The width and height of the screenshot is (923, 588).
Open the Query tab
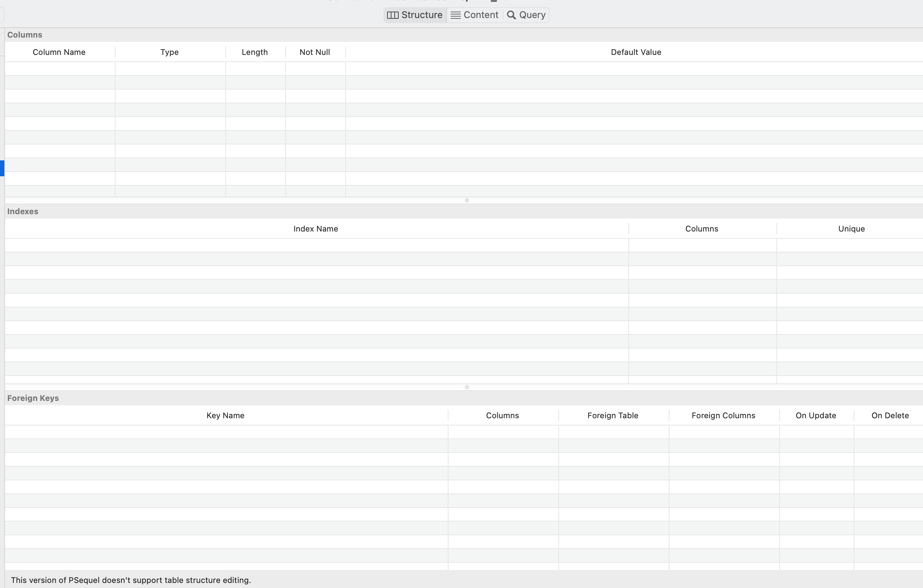point(526,15)
